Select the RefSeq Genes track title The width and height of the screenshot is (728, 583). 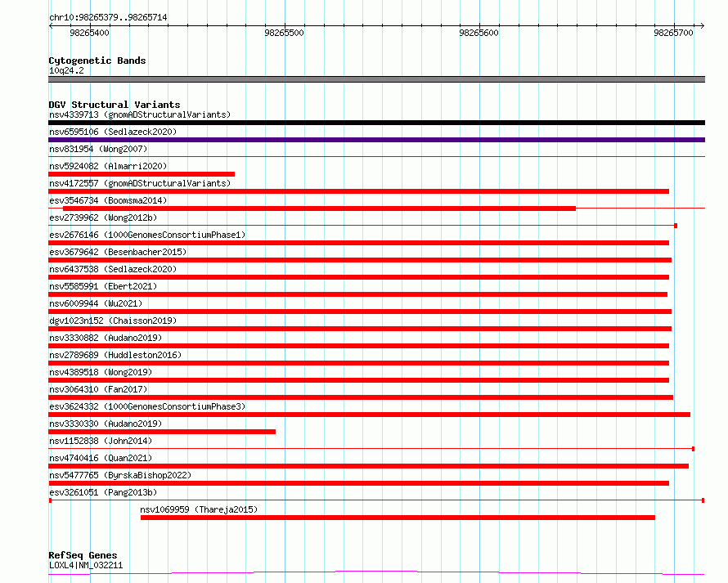83,555
